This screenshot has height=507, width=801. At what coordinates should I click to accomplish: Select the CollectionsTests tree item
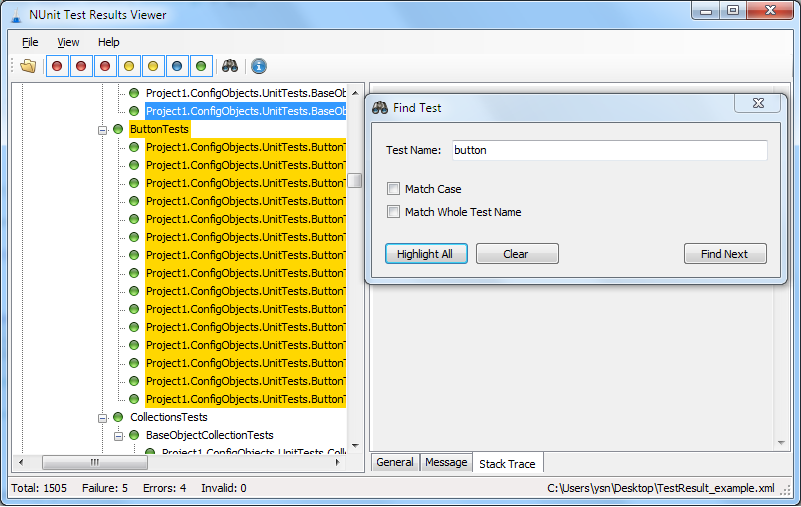(169, 417)
